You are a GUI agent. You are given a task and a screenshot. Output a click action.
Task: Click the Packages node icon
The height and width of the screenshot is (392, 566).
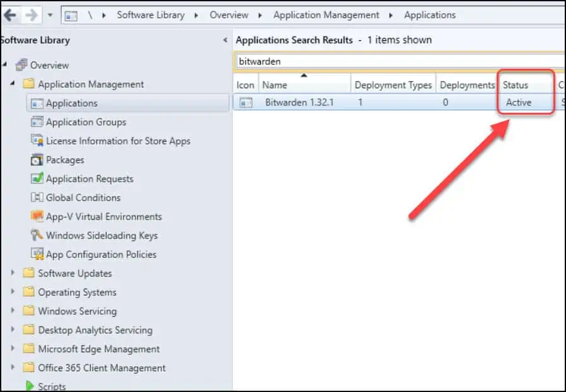coord(37,159)
